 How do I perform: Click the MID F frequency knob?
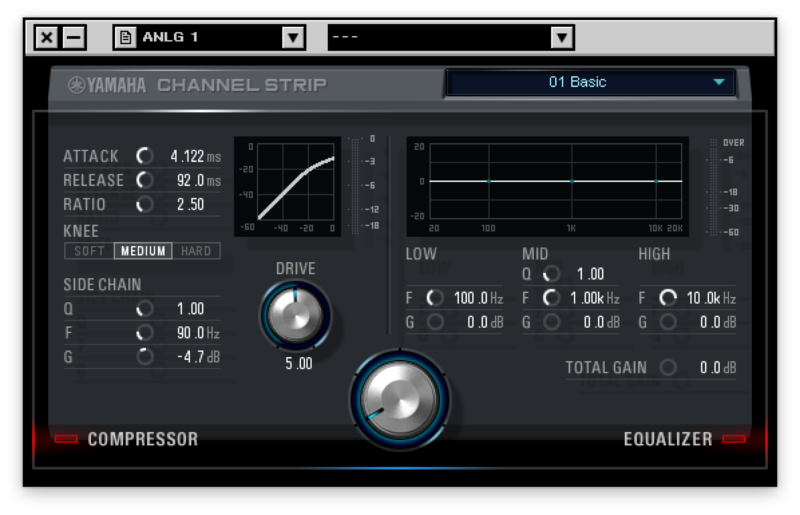(552, 298)
